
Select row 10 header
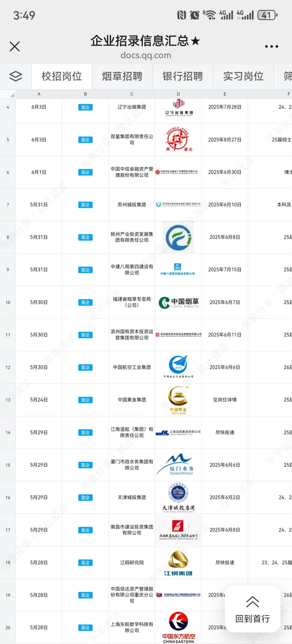pos(8,303)
